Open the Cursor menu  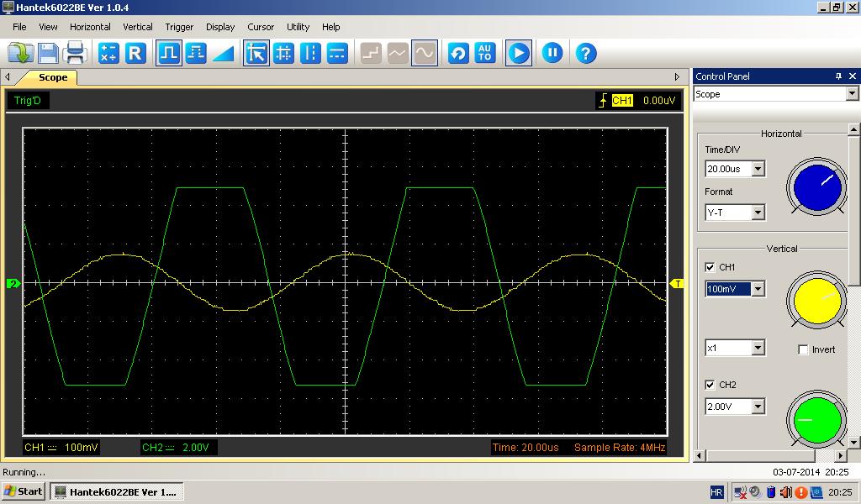coord(261,27)
